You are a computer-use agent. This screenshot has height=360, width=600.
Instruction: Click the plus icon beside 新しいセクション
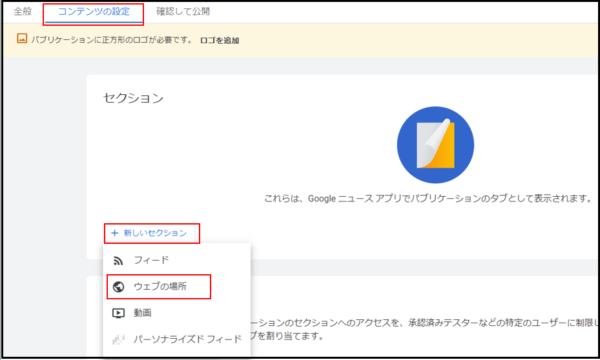[114, 233]
